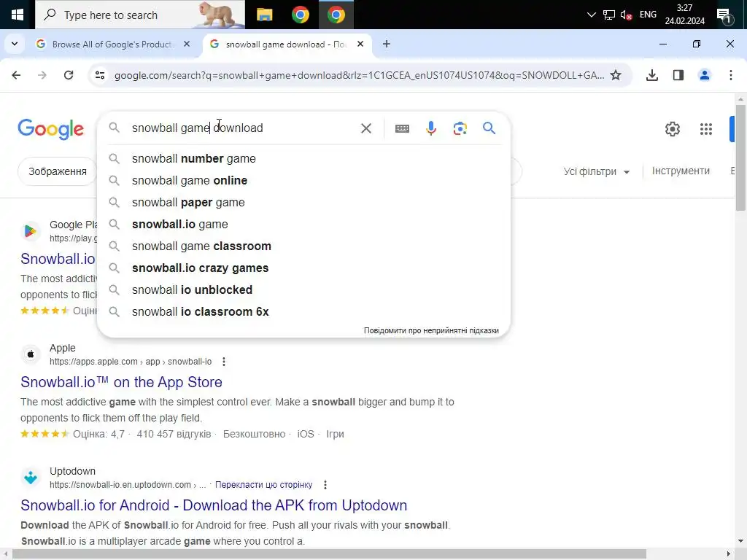Select suggestion snowball game classroom

pos(303,246)
